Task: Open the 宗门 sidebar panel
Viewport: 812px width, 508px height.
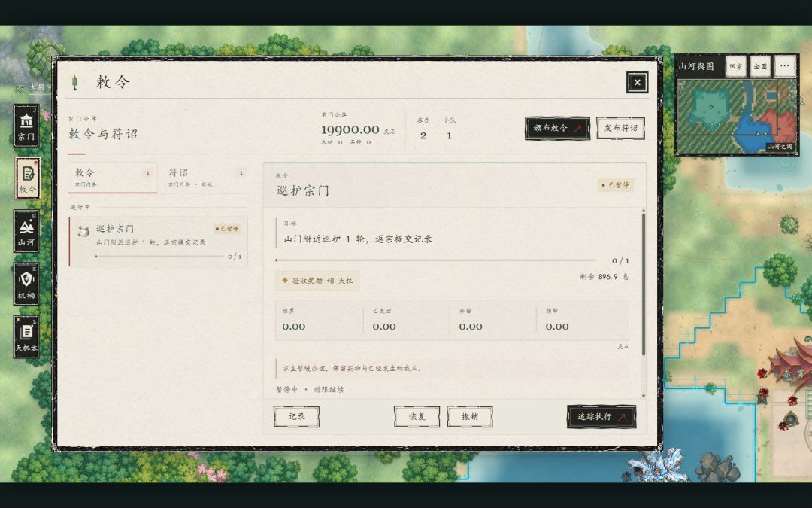Action: 26,126
